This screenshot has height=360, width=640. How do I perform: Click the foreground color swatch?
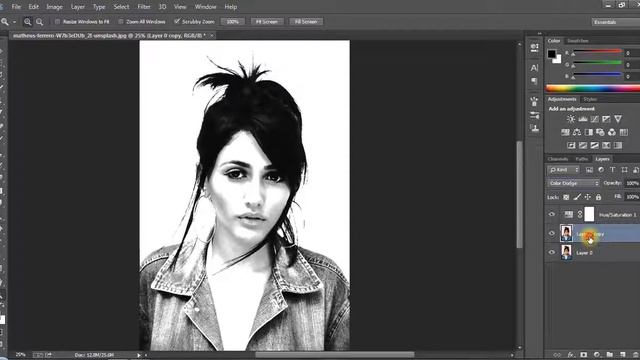551,53
